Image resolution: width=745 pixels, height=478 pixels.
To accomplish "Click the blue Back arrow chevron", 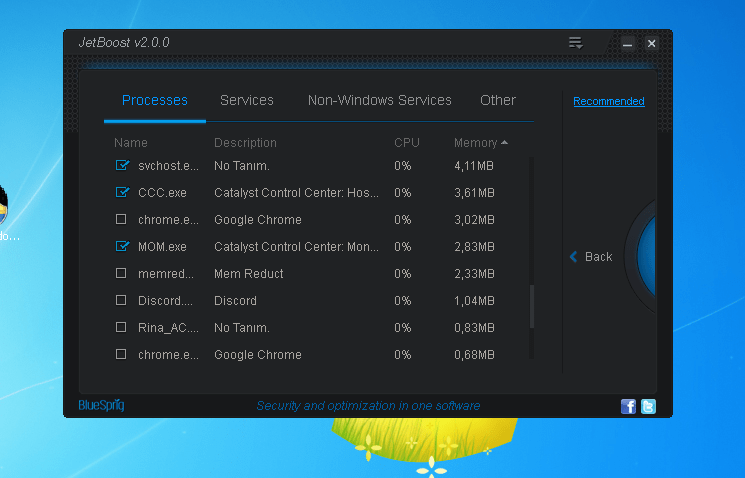I will click(573, 257).
